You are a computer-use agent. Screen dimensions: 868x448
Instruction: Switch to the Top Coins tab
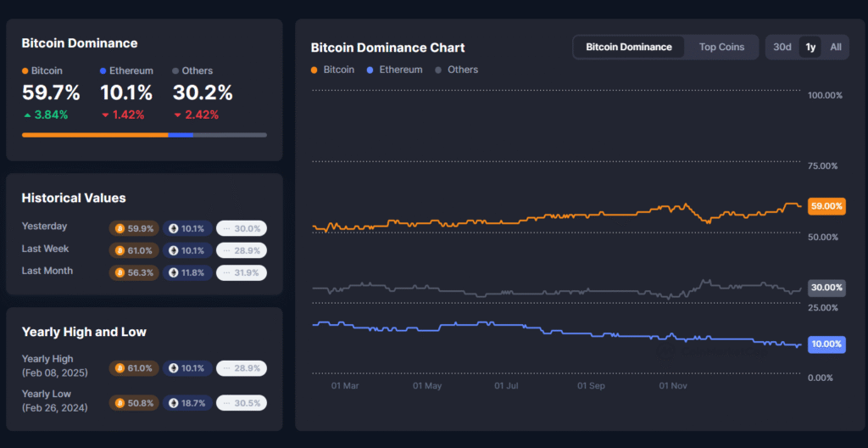pyautogui.click(x=721, y=47)
